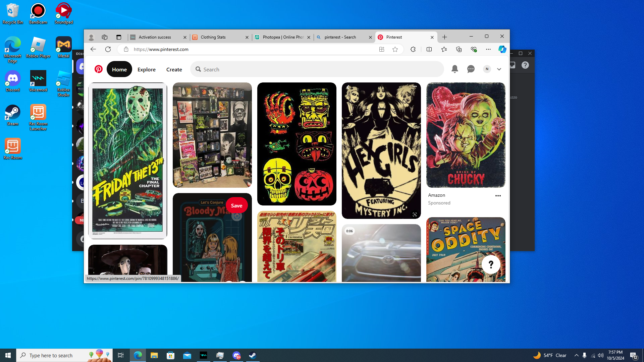The width and height of the screenshot is (644, 362).
Task: Toggle split screen view in Edge
Action: (x=429, y=49)
